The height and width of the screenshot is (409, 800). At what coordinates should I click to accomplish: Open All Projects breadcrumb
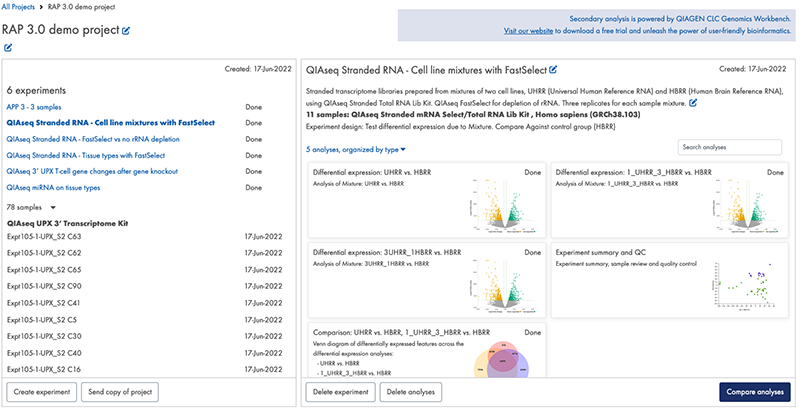(18, 7)
